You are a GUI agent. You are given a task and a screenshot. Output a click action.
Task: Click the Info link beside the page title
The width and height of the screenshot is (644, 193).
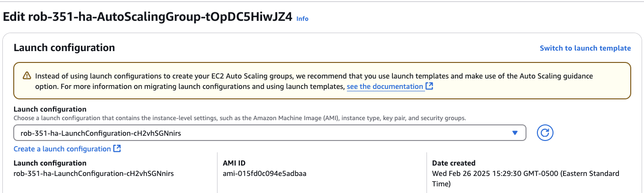point(302,18)
